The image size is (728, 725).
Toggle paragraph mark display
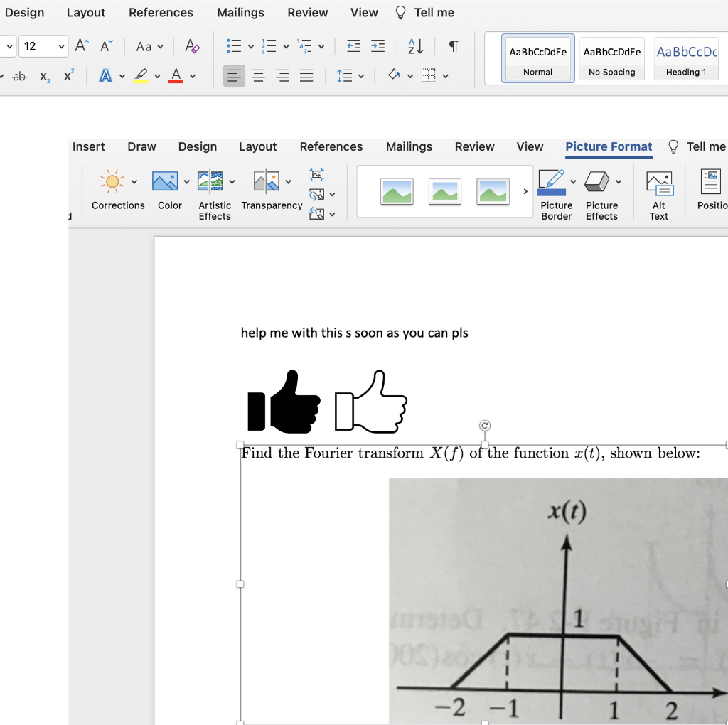pos(453,45)
